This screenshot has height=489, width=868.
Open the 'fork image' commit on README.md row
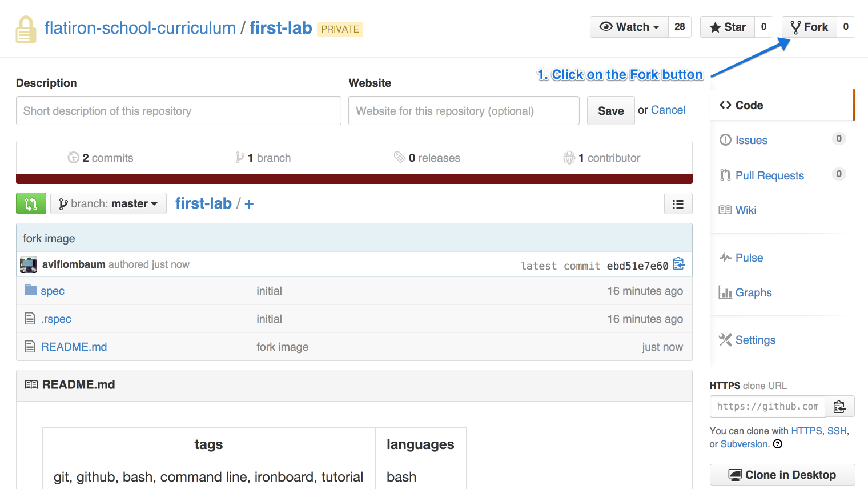283,347
